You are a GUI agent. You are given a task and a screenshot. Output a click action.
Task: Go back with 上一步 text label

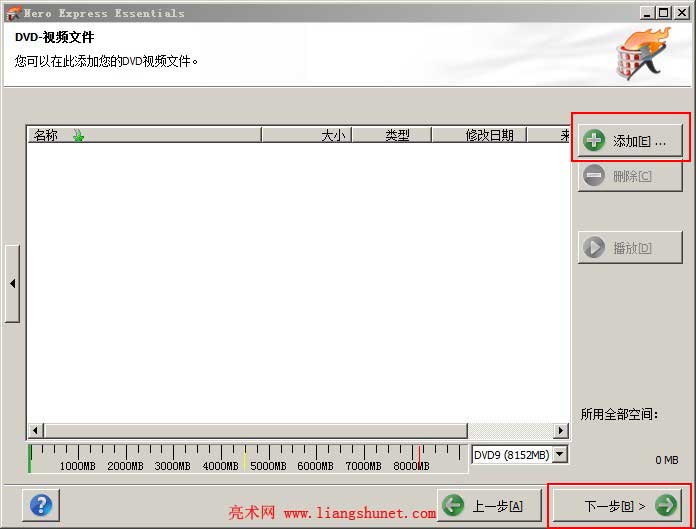498,506
